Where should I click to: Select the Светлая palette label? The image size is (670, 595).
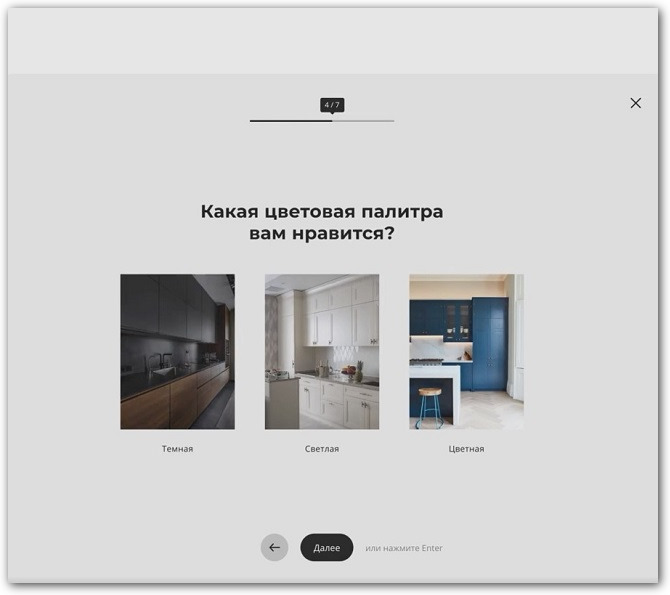click(x=321, y=449)
